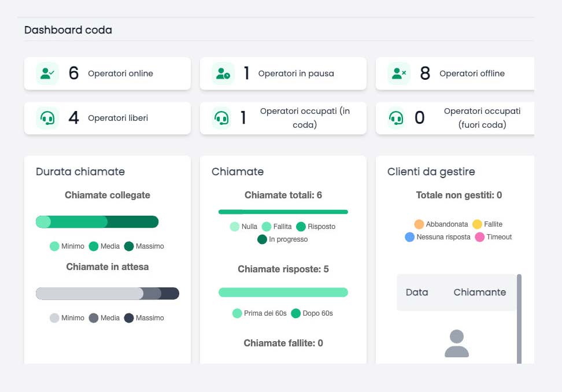Toggle Massimo legend under Chiamate in attesa

tap(144, 318)
